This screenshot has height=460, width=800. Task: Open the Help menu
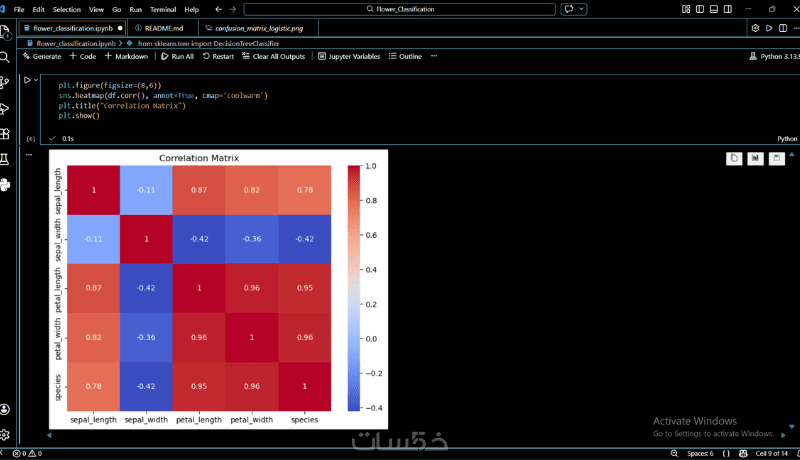click(191, 9)
